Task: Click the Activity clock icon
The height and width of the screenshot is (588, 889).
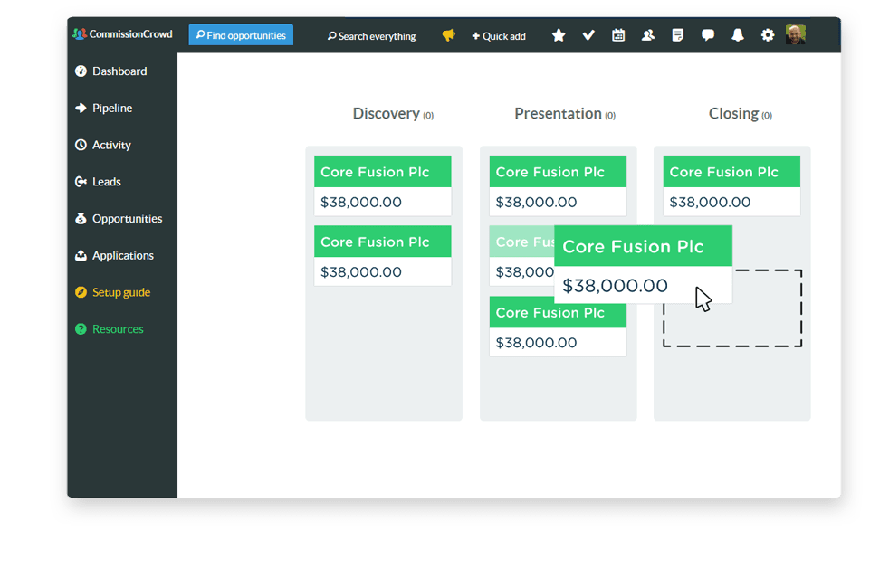Action: click(81, 145)
